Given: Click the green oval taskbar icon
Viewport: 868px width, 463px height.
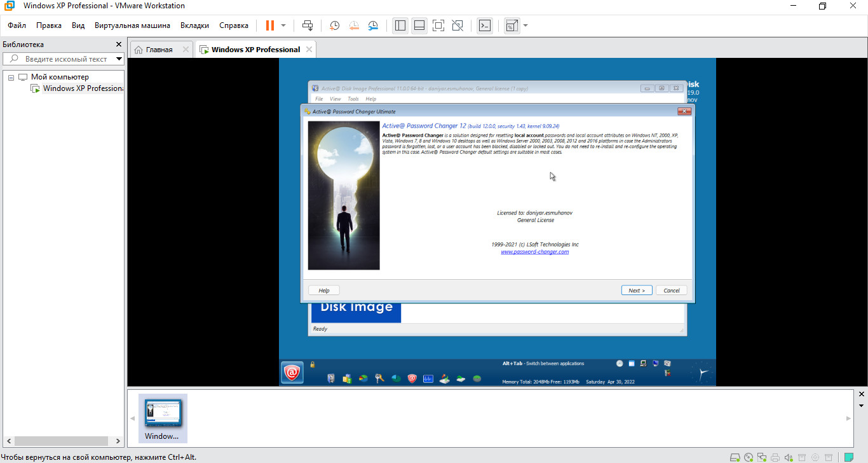Looking at the screenshot, I should point(477,379).
